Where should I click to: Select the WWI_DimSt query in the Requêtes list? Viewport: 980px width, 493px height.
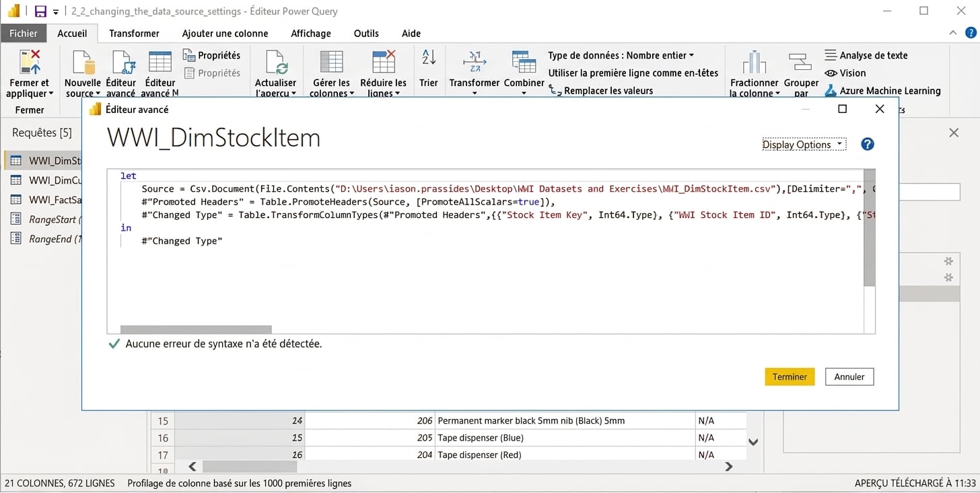(43, 161)
